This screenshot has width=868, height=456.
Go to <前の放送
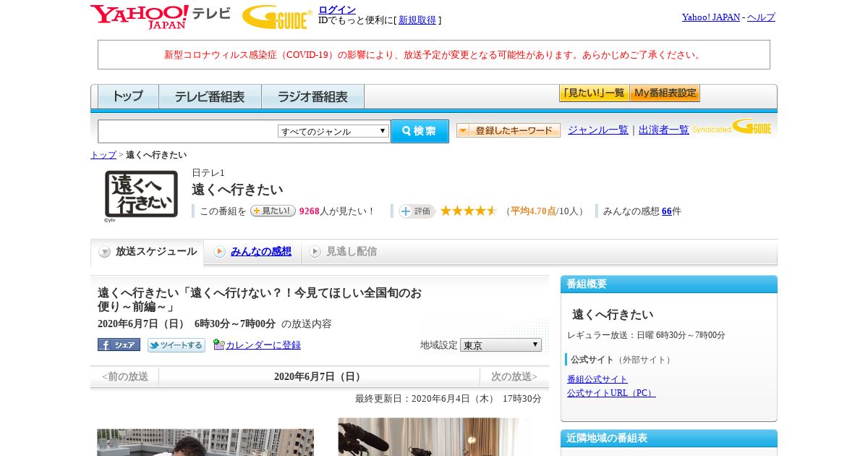coord(124,376)
